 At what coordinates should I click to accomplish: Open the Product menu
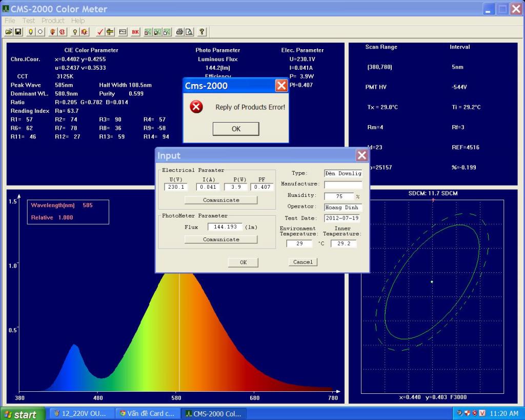point(53,21)
